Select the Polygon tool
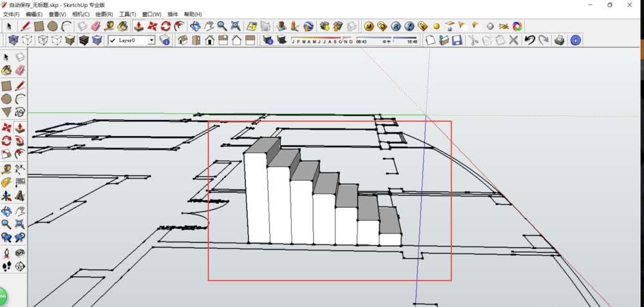Screen dimensions: 644x307 point(6,112)
